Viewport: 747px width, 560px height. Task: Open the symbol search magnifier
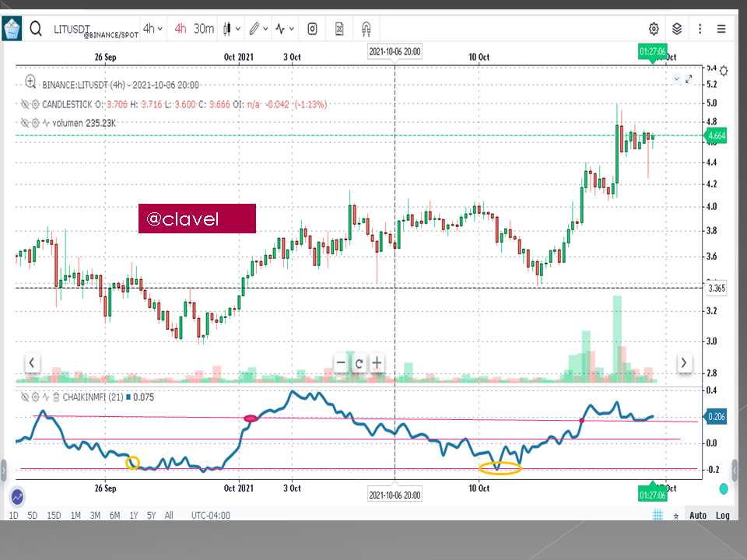click(36, 29)
